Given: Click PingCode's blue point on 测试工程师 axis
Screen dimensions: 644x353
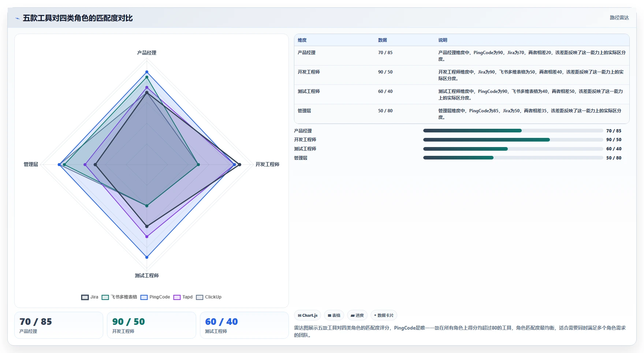Looking at the screenshot, I should (147, 257).
